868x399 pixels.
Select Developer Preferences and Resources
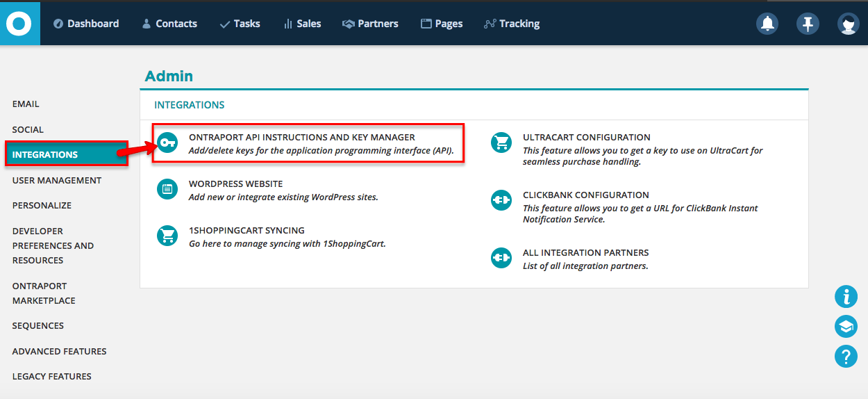point(53,245)
